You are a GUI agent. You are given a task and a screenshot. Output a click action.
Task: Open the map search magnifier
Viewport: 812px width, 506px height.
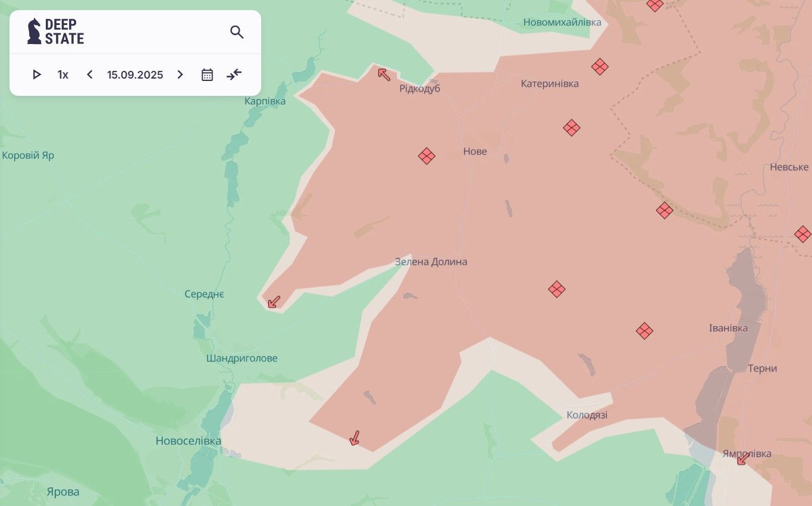click(x=237, y=32)
